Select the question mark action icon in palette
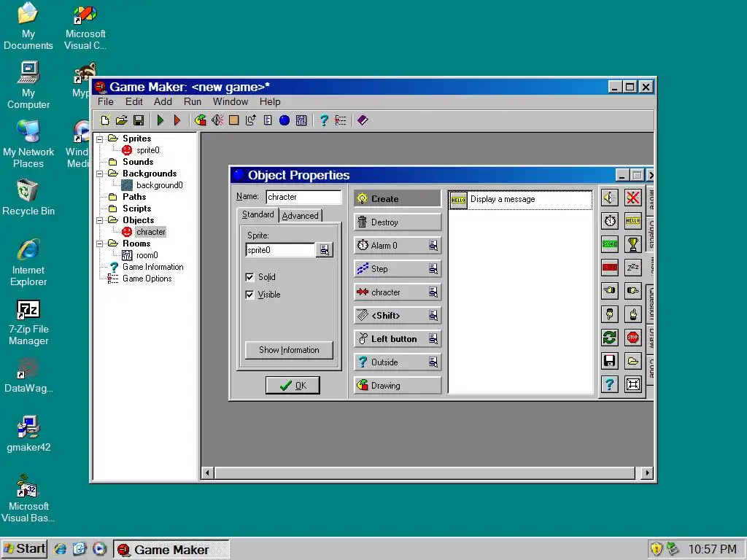The image size is (747, 560). pos(610,384)
